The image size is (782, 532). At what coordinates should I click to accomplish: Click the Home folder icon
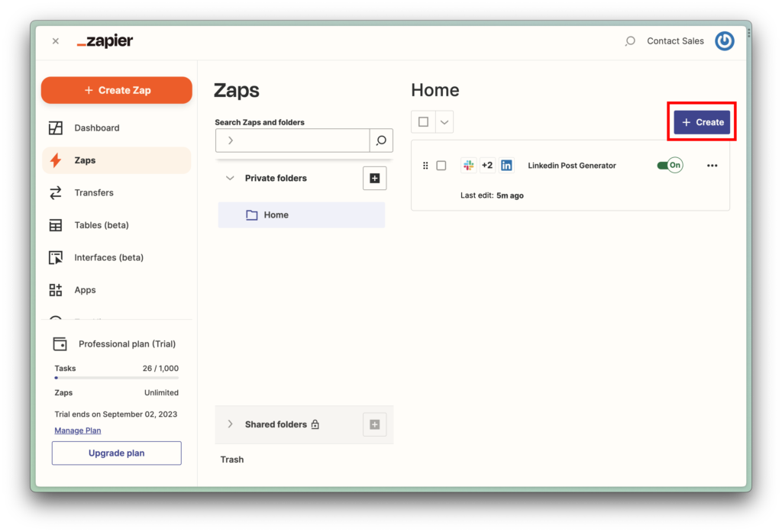(x=252, y=215)
